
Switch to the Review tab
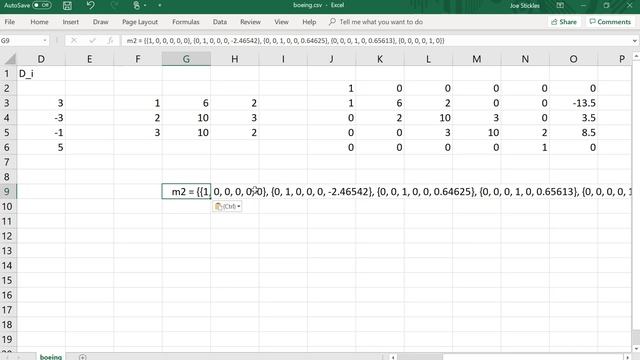[250, 22]
